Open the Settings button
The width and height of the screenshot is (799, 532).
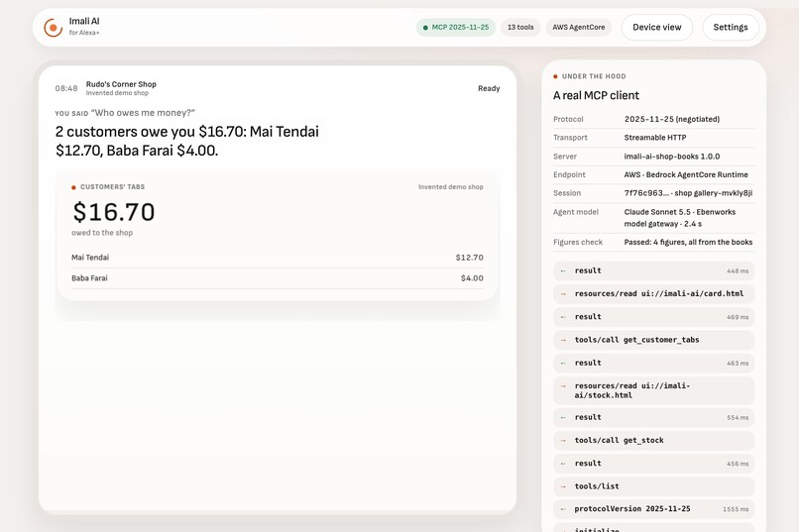pyautogui.click(x=731, y=28)
